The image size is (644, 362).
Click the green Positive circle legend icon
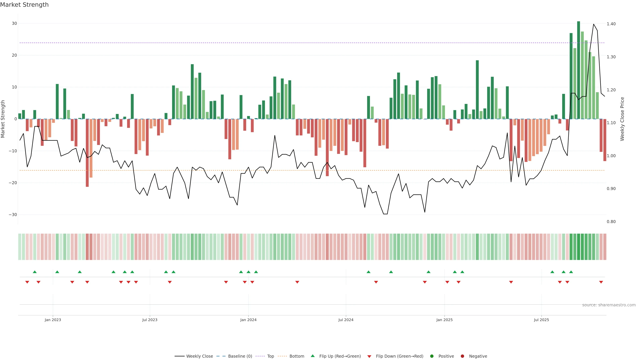point(432,356)
